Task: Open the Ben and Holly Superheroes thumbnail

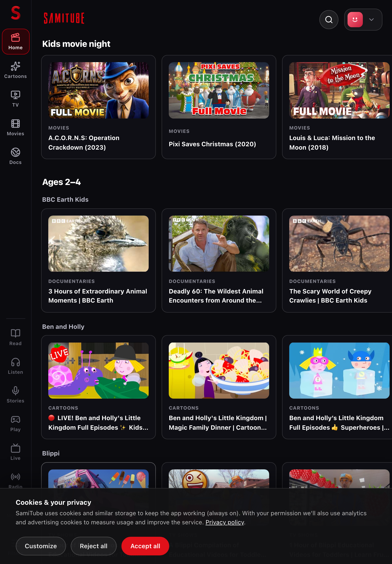Action: 339,370
